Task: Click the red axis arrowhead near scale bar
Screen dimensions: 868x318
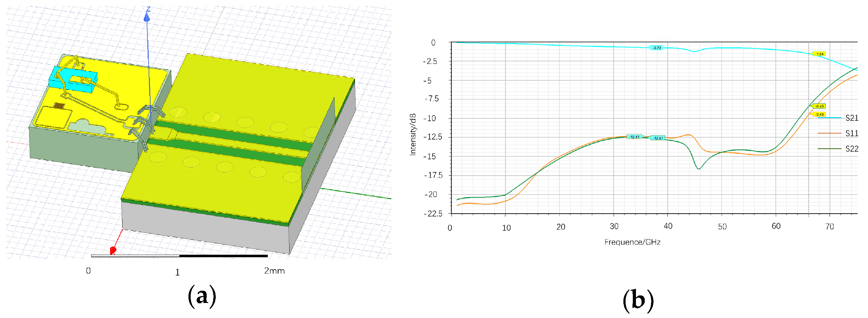Action: tap(113, 250)
